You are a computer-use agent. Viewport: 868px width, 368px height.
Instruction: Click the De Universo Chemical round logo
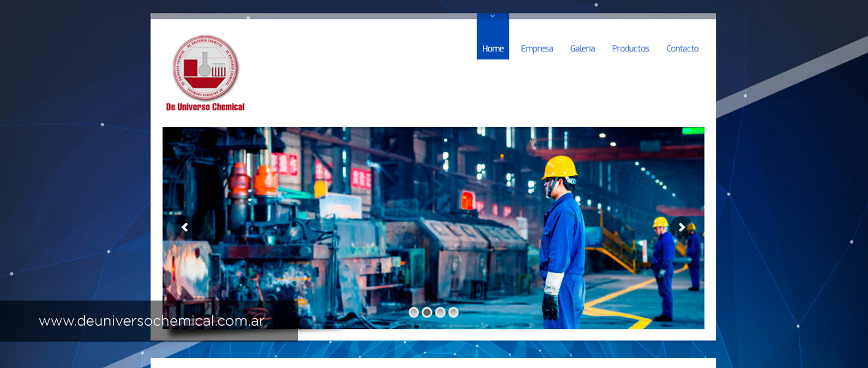tap(205, 67)
